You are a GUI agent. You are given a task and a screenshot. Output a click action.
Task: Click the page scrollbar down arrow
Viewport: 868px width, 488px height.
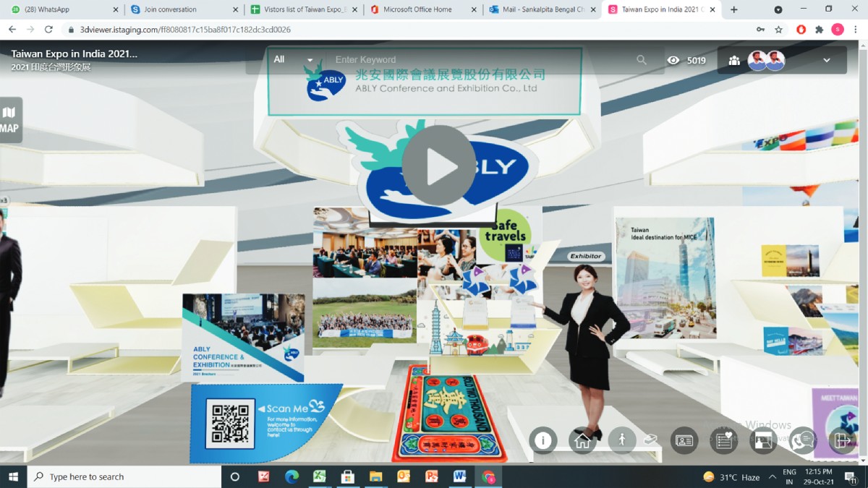click(864, 461)
